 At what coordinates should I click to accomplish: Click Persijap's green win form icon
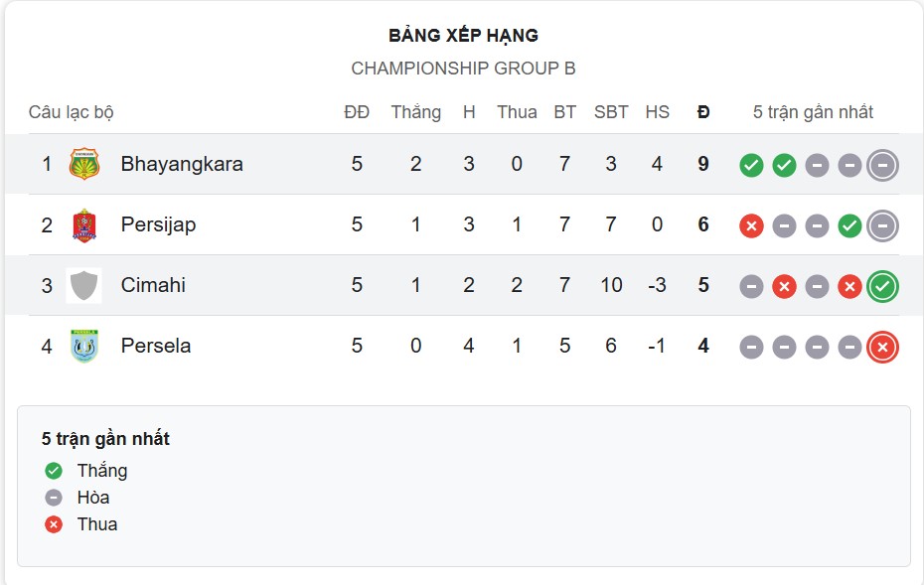point(848,226)
